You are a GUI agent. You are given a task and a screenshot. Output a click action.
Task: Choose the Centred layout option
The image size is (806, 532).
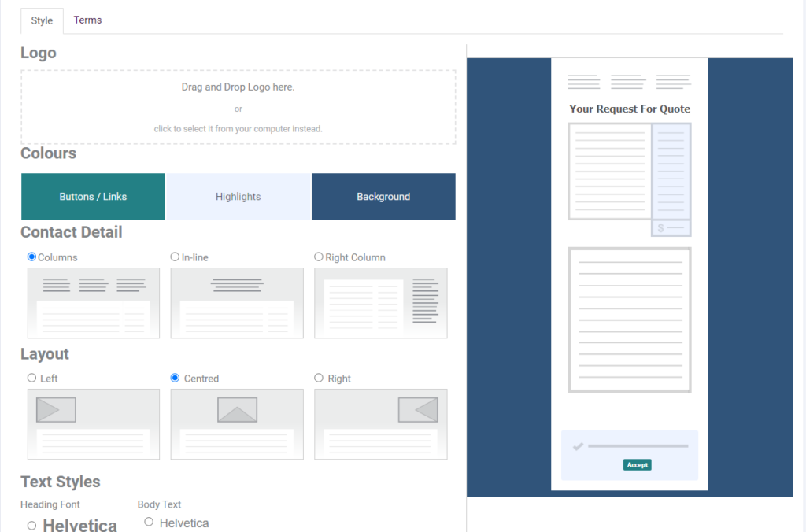[175, 378]
